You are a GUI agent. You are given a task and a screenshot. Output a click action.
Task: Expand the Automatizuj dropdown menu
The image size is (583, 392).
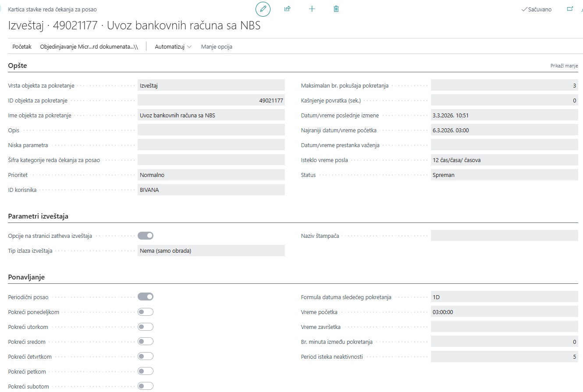click(x=173, y=47)
